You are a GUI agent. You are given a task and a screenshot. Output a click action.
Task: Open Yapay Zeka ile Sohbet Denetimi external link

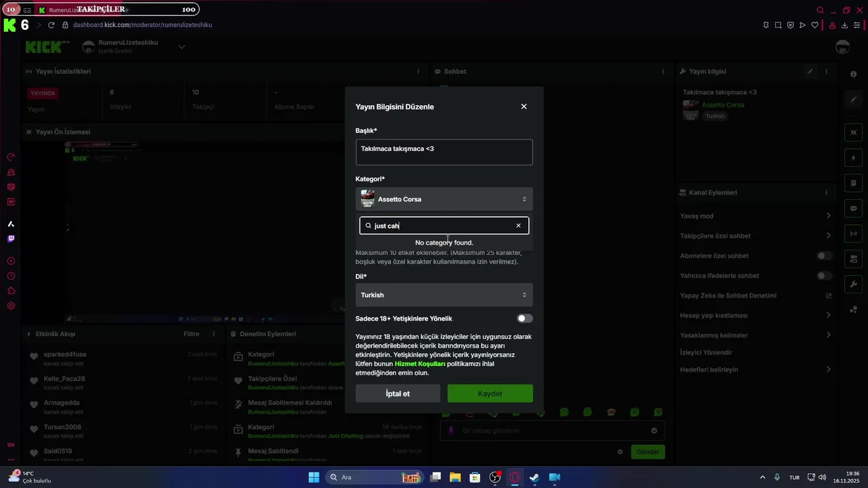[828, 296]
